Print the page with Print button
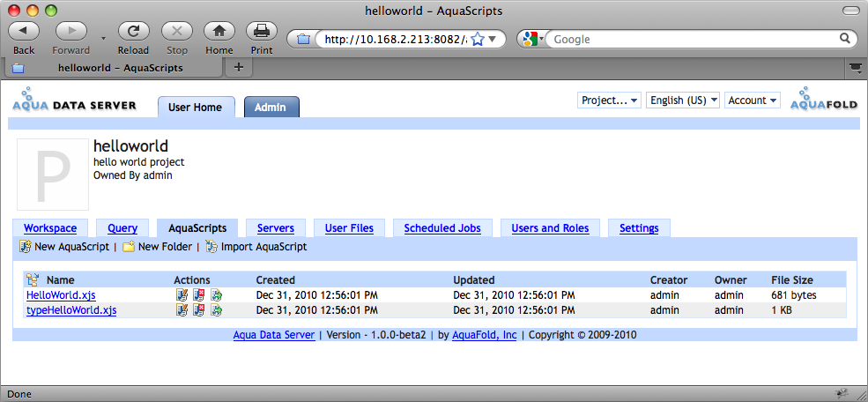 tap(262, 31)
